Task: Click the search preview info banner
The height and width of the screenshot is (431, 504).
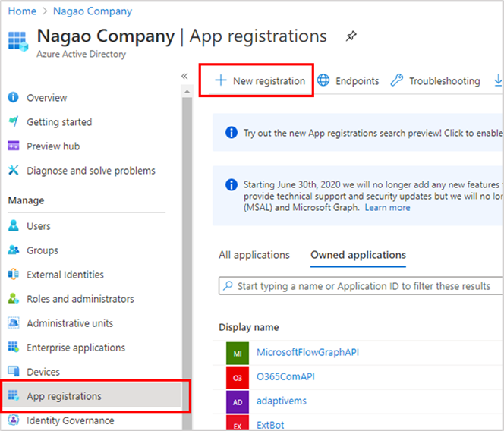Action: click(358, 133)
